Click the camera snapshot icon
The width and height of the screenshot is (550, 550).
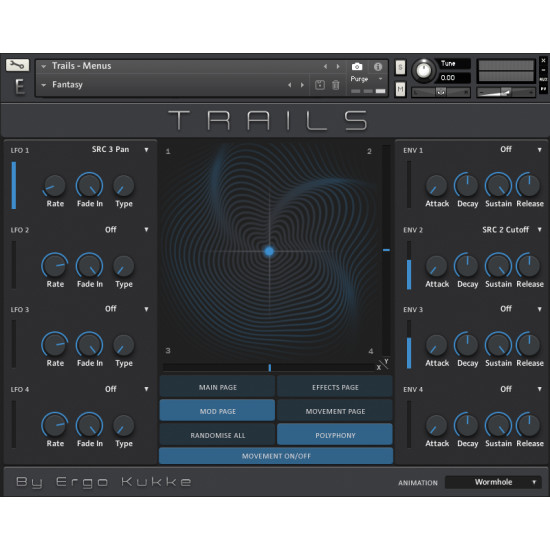pos(357,67)
